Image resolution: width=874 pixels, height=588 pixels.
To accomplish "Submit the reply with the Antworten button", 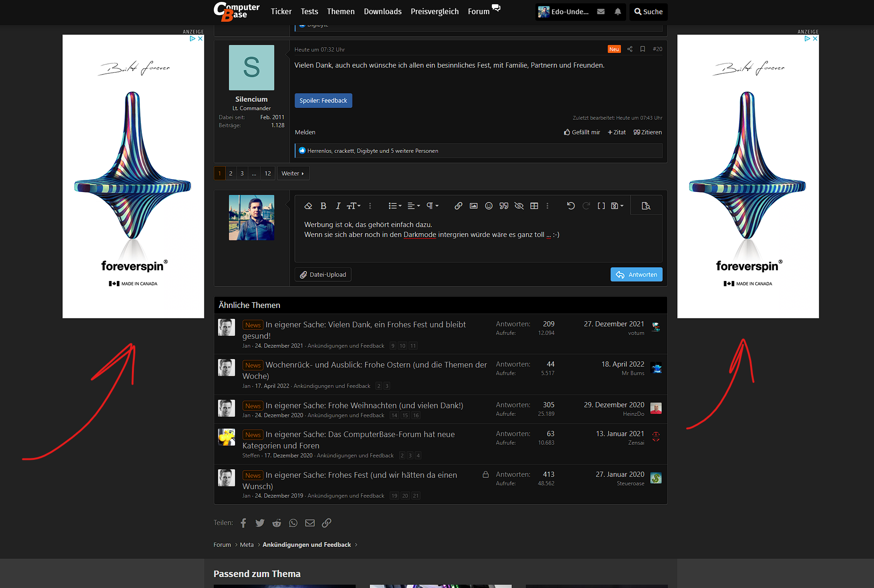I will coord(636,274).
